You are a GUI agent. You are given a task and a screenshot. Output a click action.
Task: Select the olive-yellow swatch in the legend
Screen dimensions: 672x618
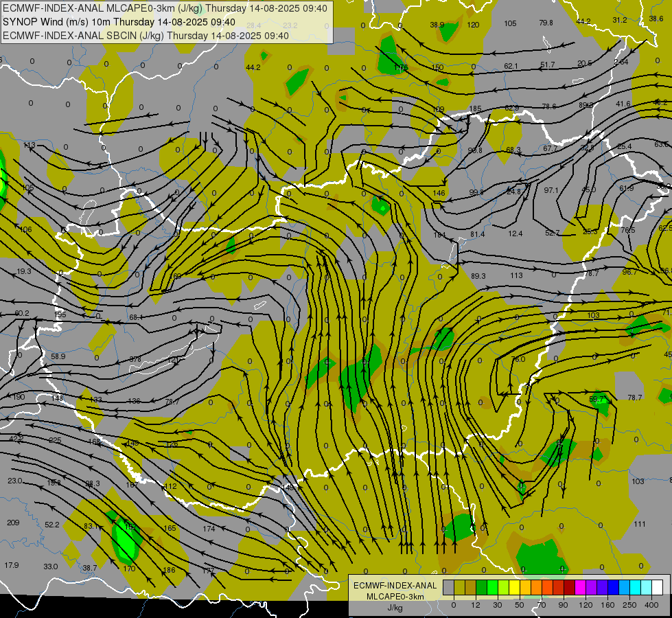tap(459, 588)
